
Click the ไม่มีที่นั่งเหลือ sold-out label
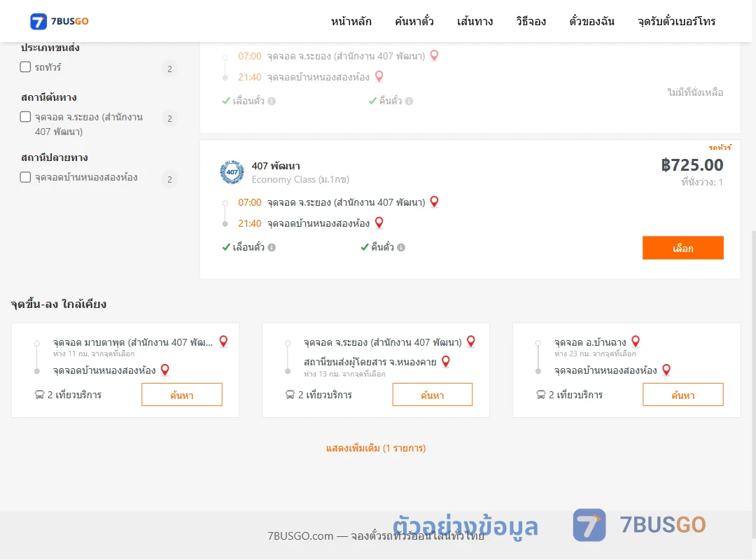tap(695, 92)
